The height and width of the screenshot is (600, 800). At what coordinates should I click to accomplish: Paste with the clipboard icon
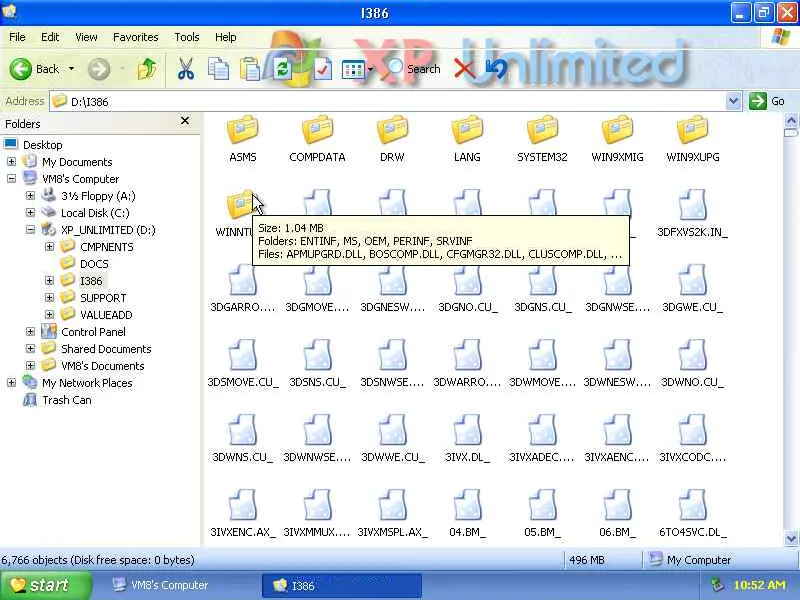pyautogui.click(x=250, y=69)
